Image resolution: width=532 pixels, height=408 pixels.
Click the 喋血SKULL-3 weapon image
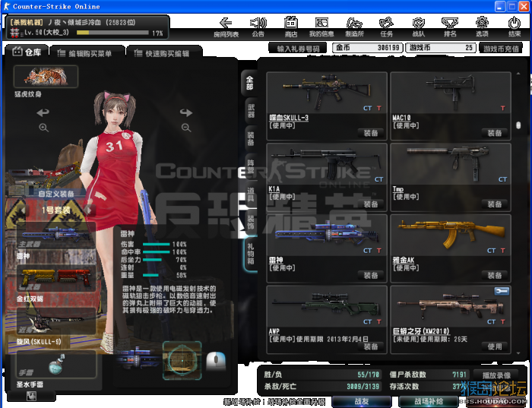tap(327, 93)
